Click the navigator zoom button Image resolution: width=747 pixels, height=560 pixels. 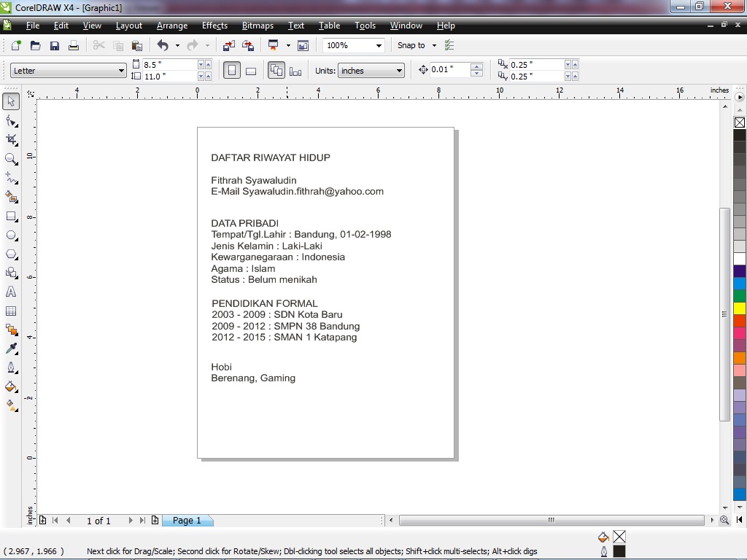tap(724, 521)
